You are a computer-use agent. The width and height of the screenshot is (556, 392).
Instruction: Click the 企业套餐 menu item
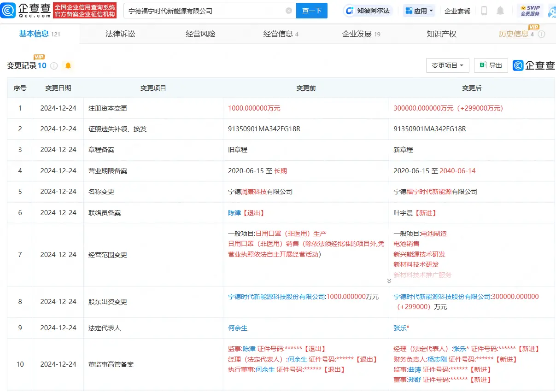coord(457,10)
